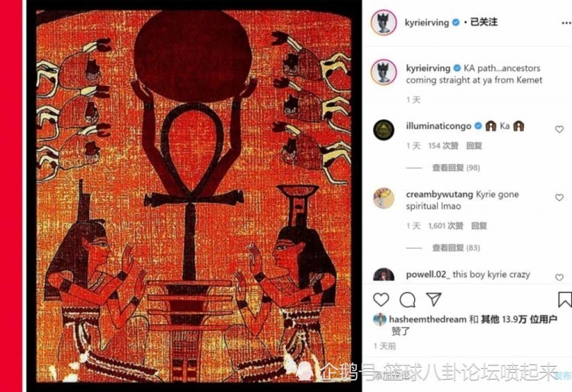
Task: Like creambywutang's comment
Action: pos(559,198)
